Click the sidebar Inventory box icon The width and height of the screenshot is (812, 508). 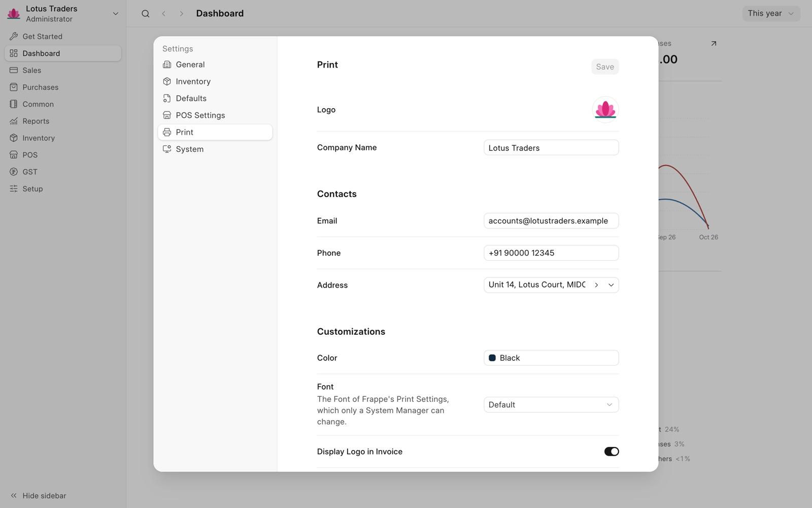(14, 138)
